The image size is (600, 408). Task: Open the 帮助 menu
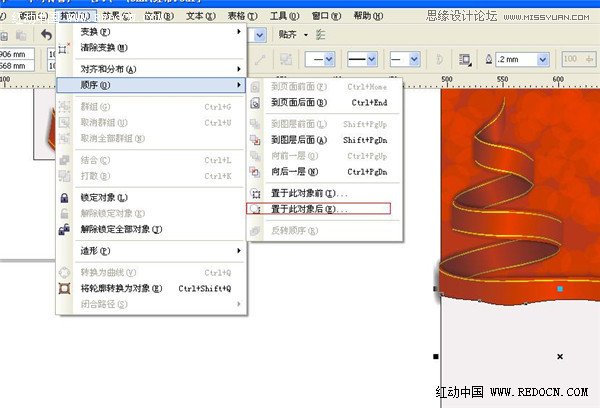(x=368, y=16)
